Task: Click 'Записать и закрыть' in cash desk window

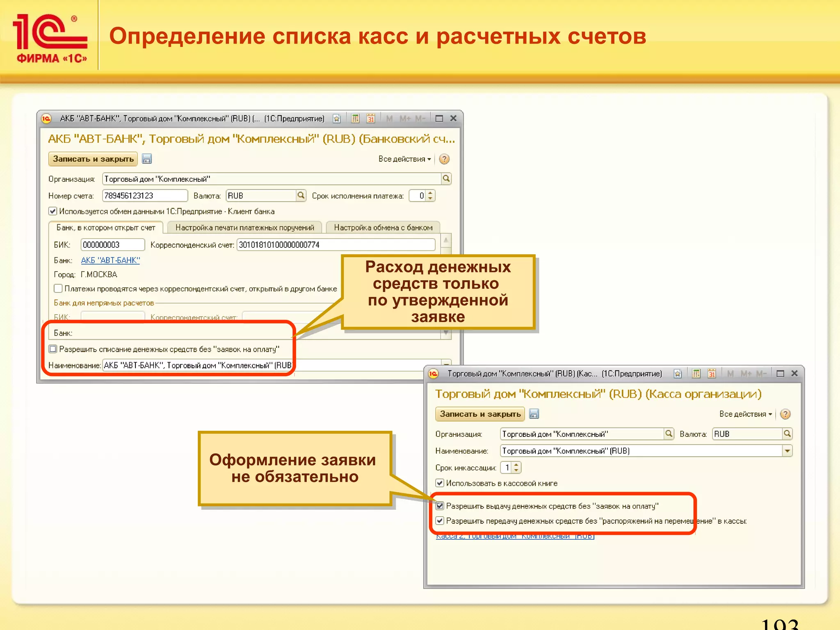Action: point(480,414)
